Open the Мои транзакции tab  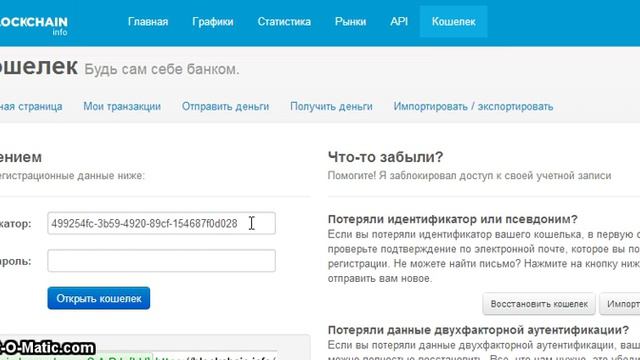pos(122,107)
